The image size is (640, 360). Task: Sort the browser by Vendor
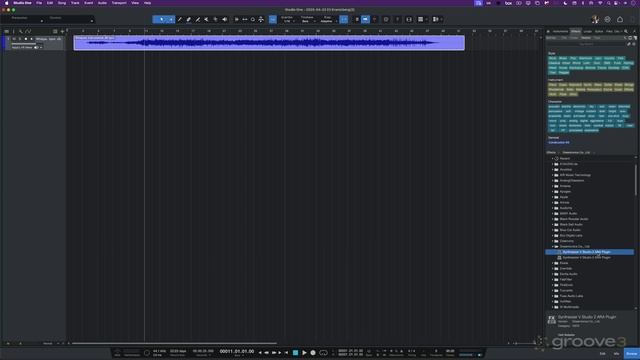click(x=586, y=38)
